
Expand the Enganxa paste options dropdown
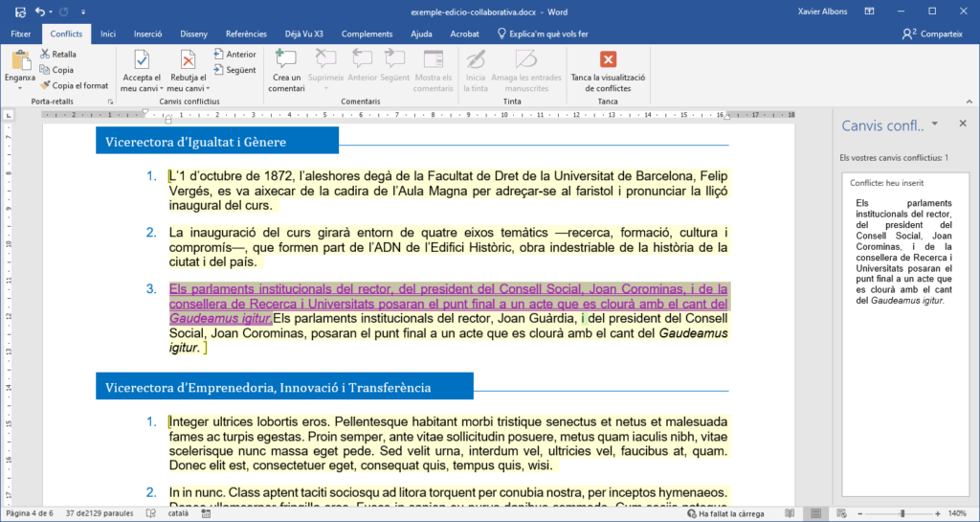point(19,88)
